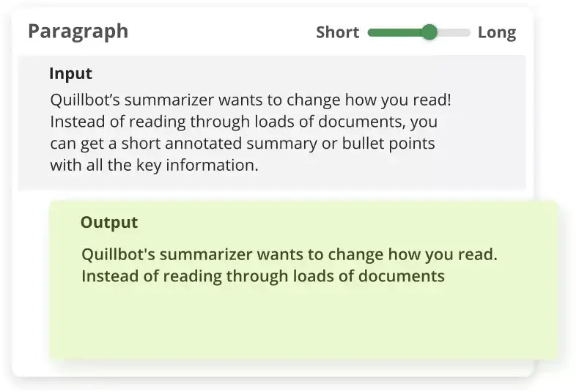The height and width of the screenshot is (392, 579).
Task: Click the empty area of the green Output box
Action: pos(303,322)
